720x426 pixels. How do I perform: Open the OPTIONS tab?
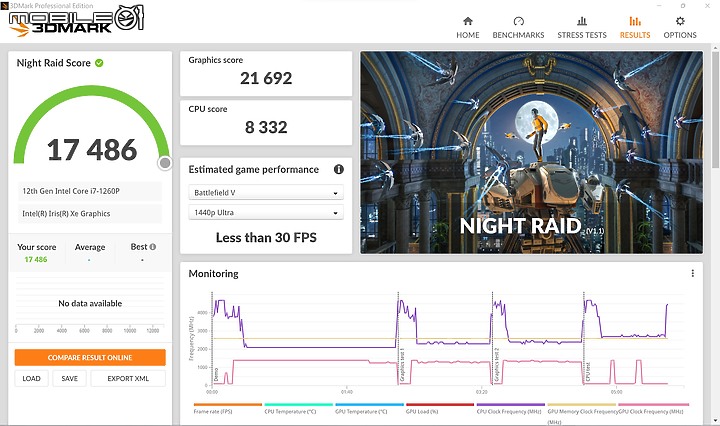click(x=680, y=28)
